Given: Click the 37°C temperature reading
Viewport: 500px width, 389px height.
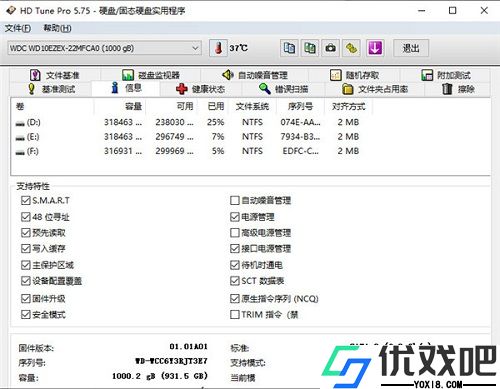Looking at the screenshot, I should (x=238, y=48).
